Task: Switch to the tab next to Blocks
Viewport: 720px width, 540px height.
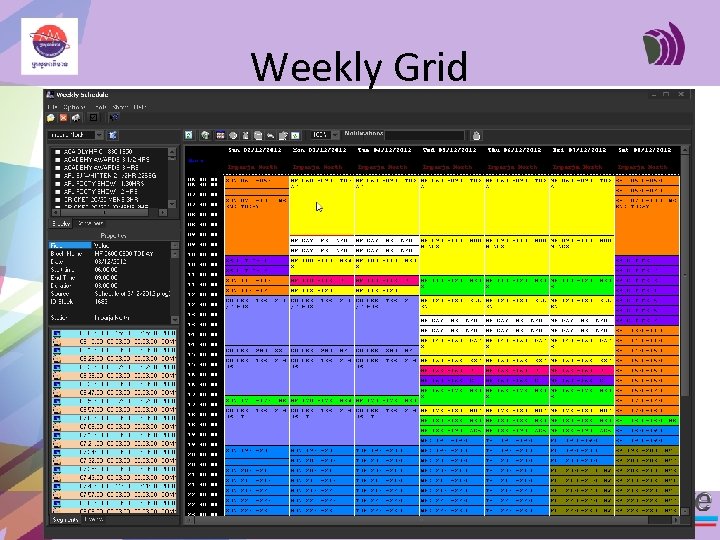Action: pos(90,224)
